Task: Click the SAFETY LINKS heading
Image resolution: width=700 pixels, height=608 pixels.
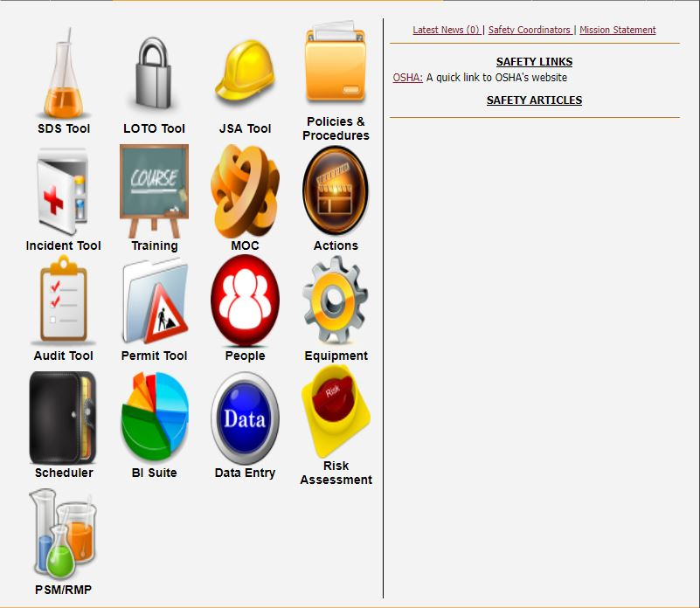Action: [534, 62]
